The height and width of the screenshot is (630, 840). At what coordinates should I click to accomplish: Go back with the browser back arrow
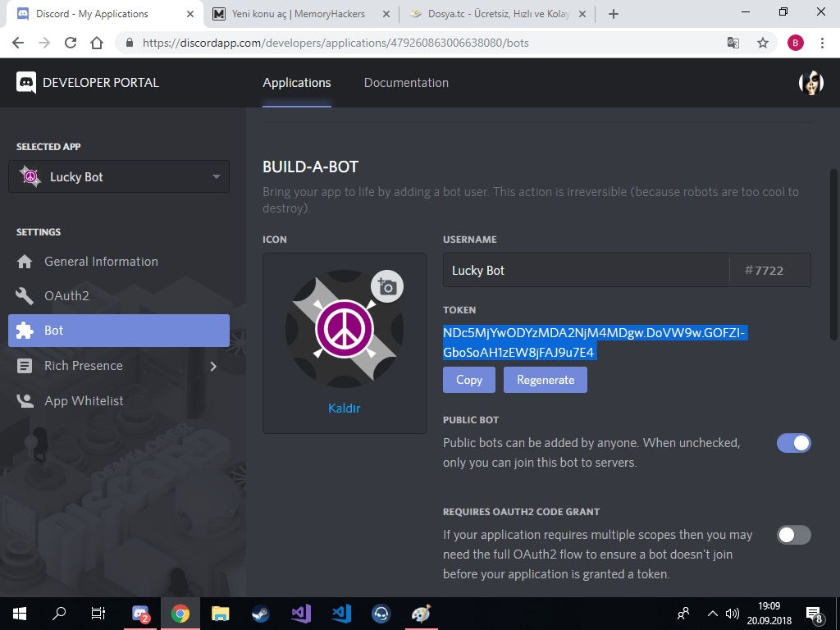[18, 43]
